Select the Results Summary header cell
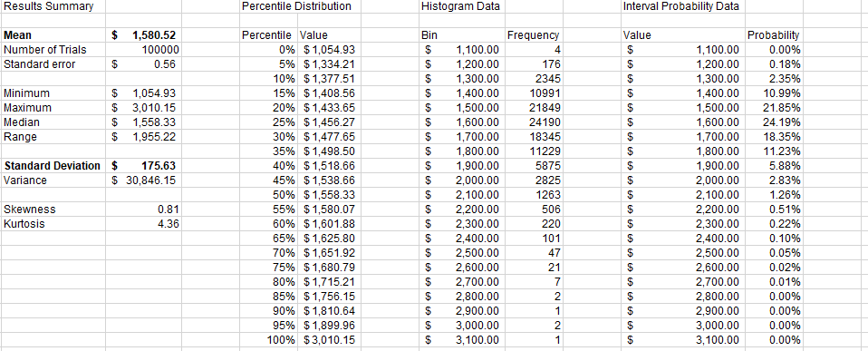 point(53,6)
